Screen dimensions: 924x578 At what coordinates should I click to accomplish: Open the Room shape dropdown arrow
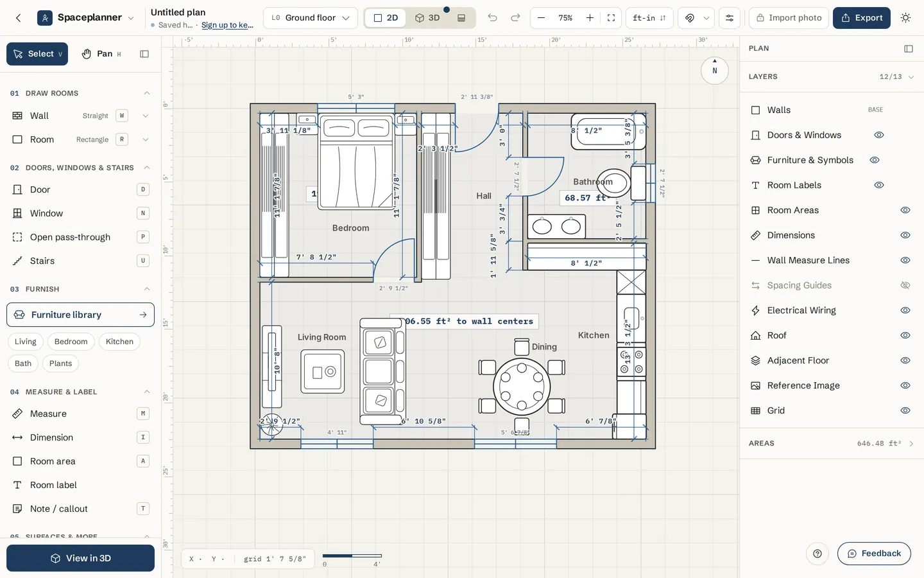pyautogui.click(x=146, y=139)
